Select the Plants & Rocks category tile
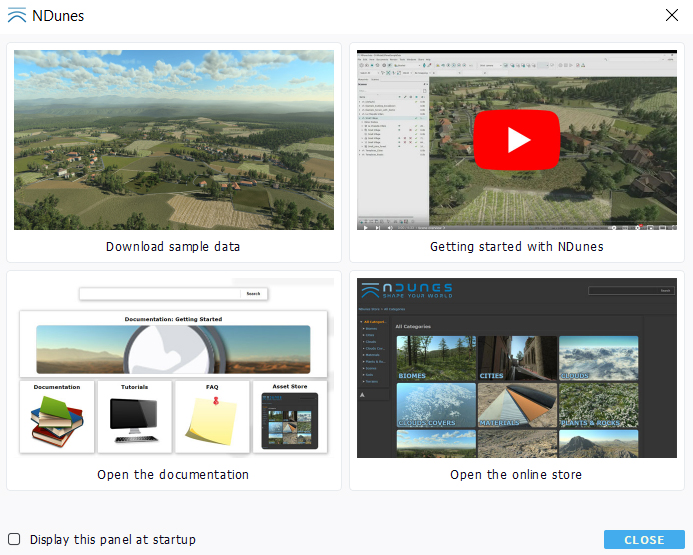This screenshot has width=693, height=555. click(598, 405)
